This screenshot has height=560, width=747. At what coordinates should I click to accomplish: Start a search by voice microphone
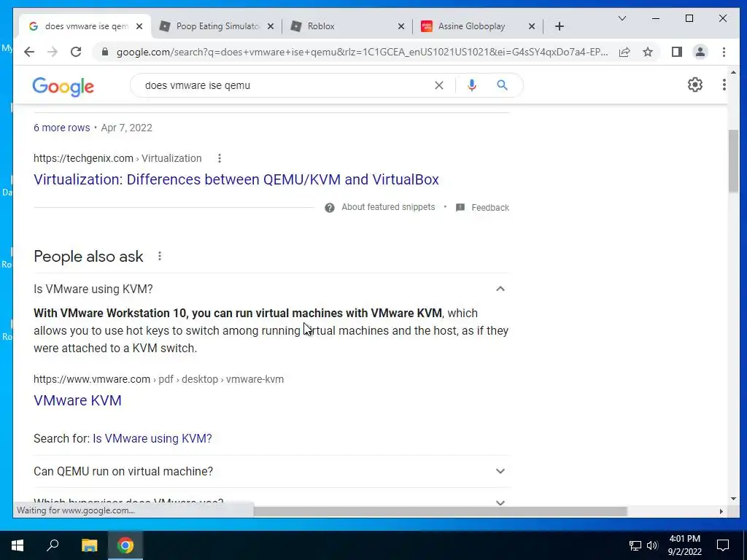click(472, 85)
